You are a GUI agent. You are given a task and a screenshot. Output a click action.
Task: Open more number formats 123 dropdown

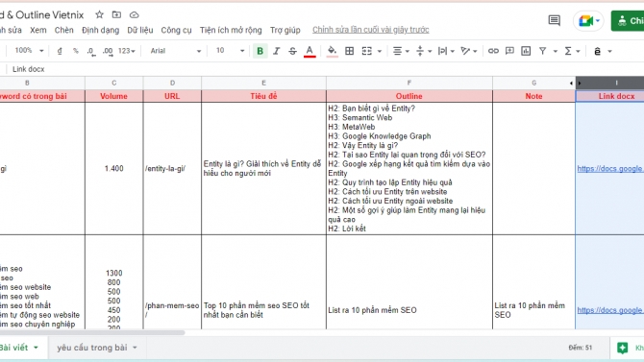click(x=127, y=51)
